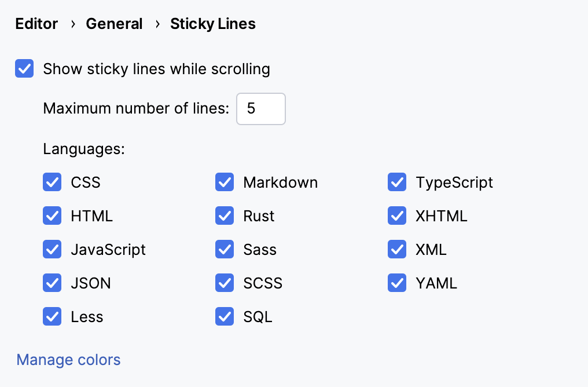
Task: Toggle the Sass language option
Action: 225,250
